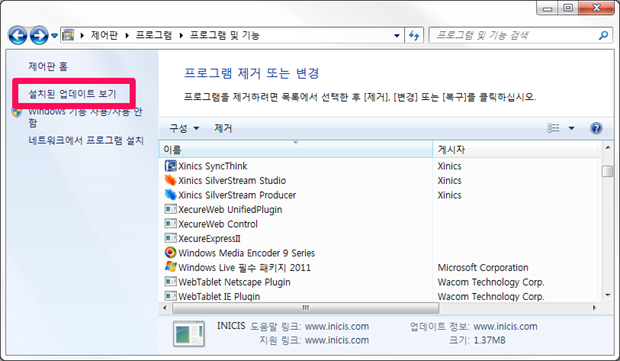Screen dimensions: 620x361
Task: Select 프로그램 breadcrumb in address bar
Action: [x=154, y=35]
